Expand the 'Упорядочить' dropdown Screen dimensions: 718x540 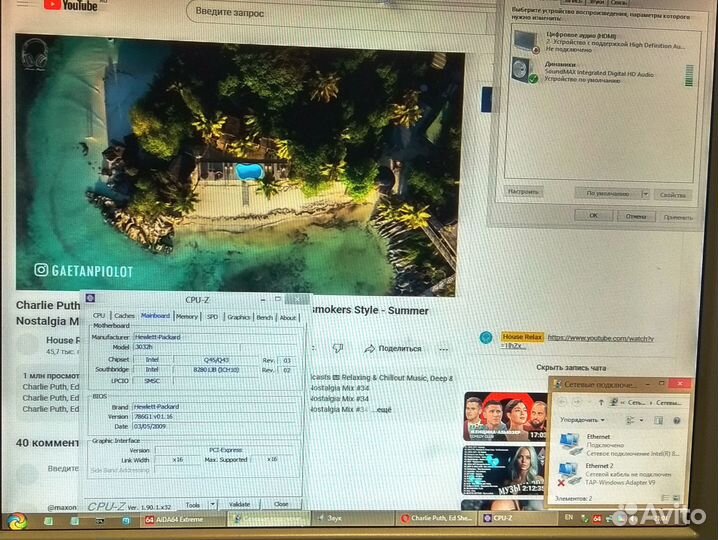tap(582, 421)
